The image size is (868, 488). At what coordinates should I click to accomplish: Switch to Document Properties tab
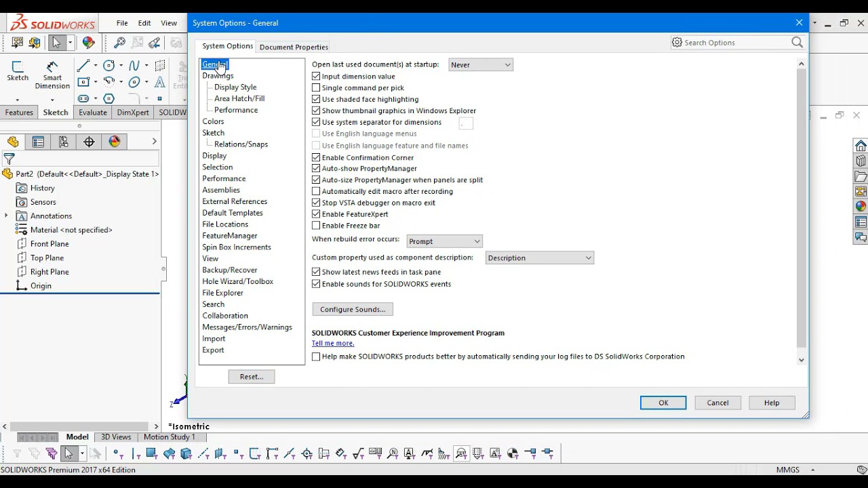click(x=294, y=47)
